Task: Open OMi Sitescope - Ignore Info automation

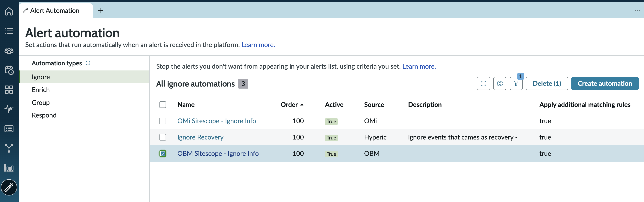Action: [x=217, y=121]
